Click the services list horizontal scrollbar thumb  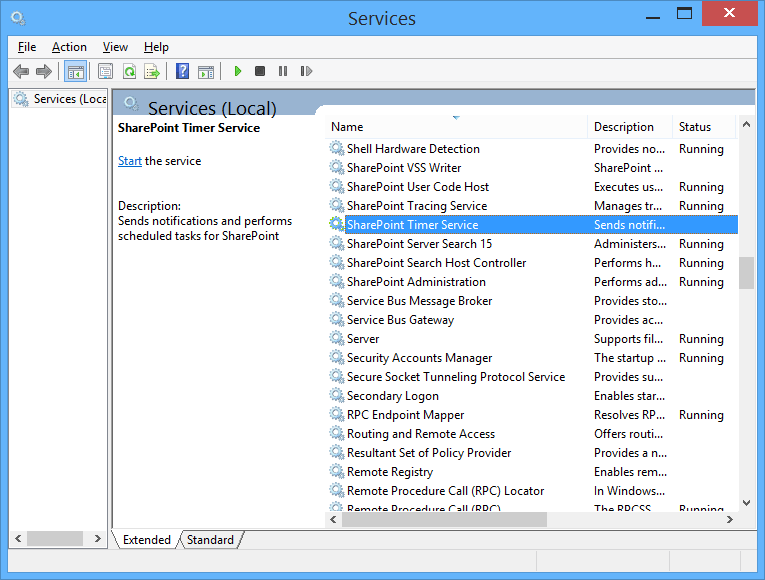click(x=444, y=520)
